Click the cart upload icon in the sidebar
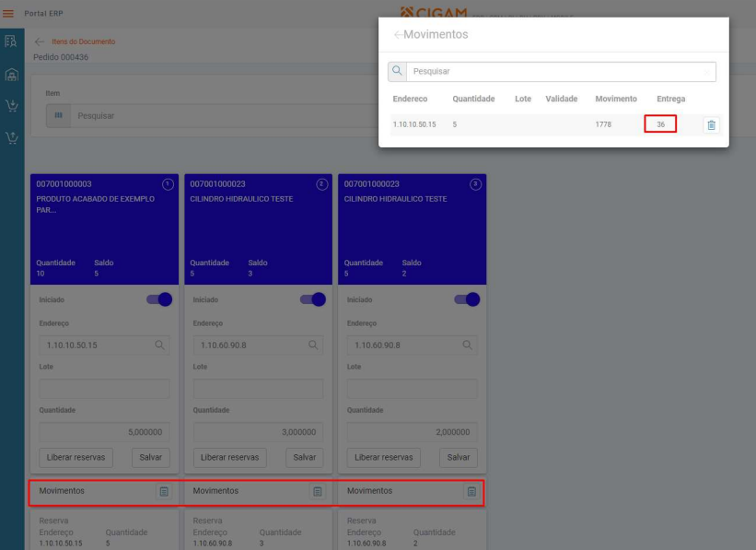This screenshot has width=756, height=550. click(x=12, y=138)
